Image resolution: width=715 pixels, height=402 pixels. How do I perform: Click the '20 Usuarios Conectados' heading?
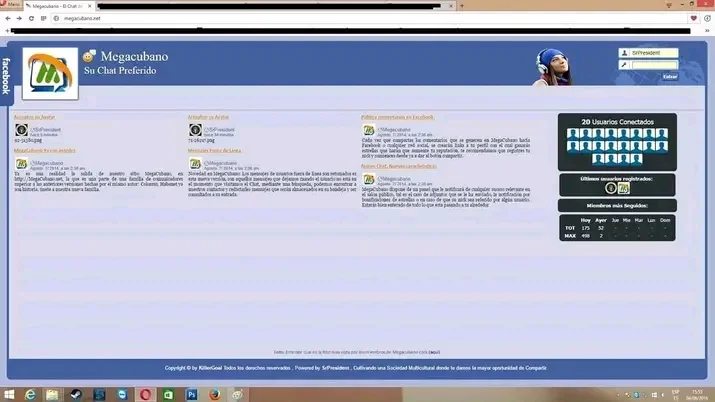point(617,122)
